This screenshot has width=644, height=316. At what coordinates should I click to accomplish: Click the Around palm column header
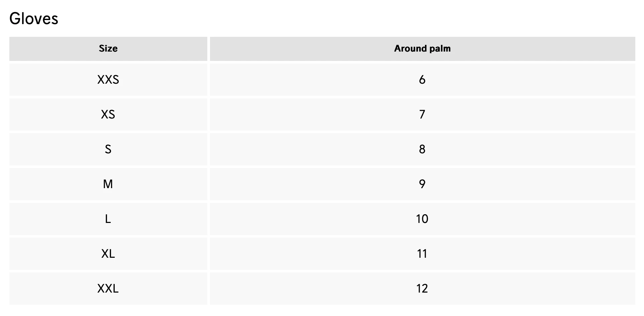pyautogui.click(x=422, y=49)
